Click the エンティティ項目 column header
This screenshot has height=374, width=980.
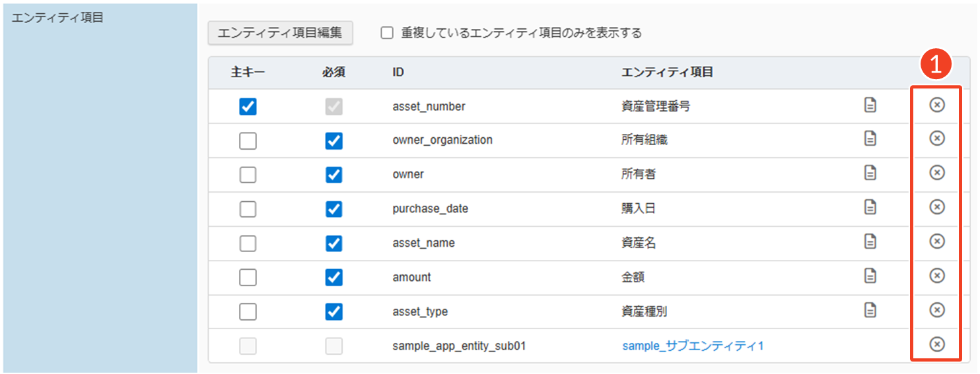point(667,73)
